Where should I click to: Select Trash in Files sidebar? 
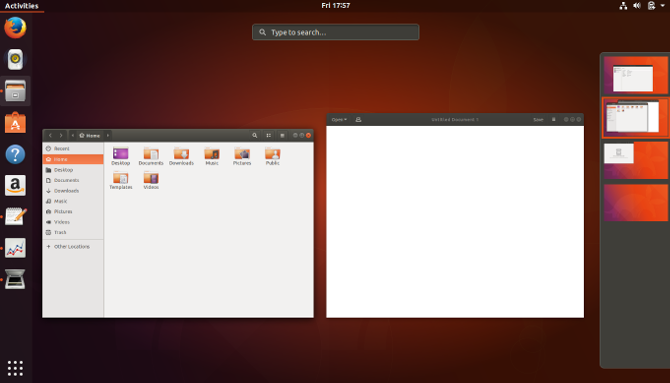pos(73,232)
